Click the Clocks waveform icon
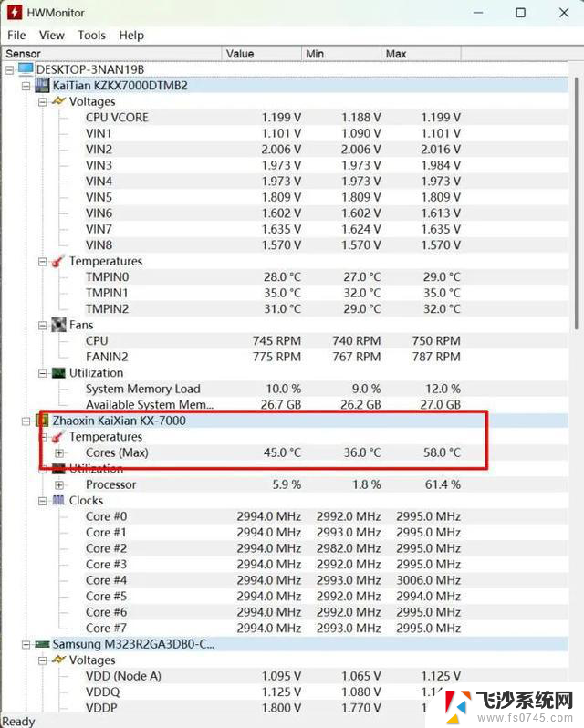The height and width of the screenshot is (728, 584). pyautogui.click(x=58, y=501)
